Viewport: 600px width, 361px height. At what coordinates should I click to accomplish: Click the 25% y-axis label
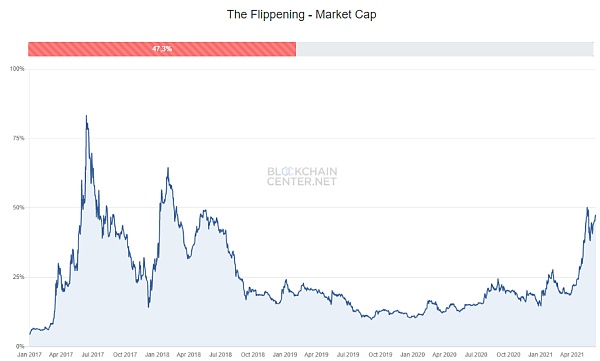click(18, 277)
